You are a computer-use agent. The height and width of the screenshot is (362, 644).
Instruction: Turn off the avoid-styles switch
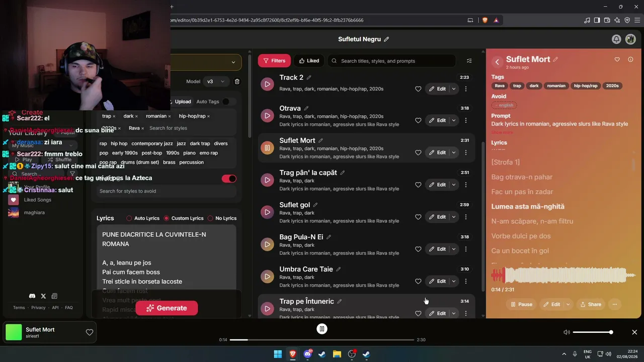click(229, 178)
